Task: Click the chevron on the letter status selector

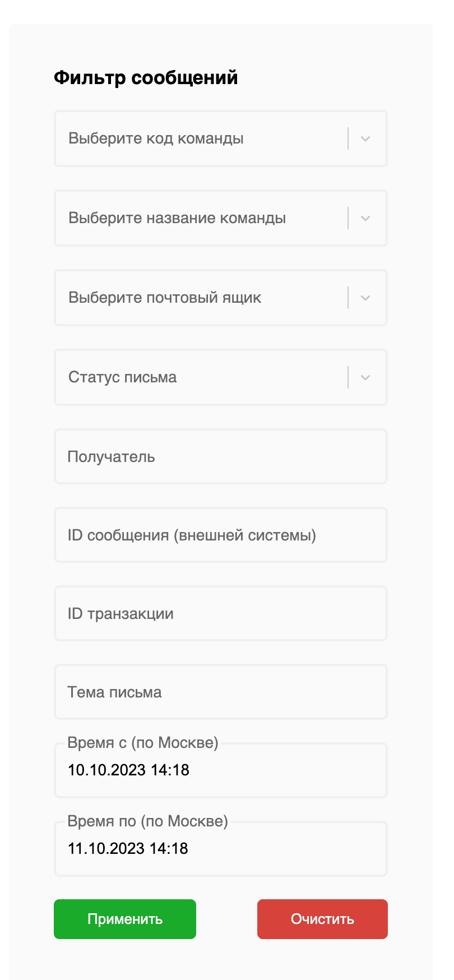Action: [x=365, y=377]
